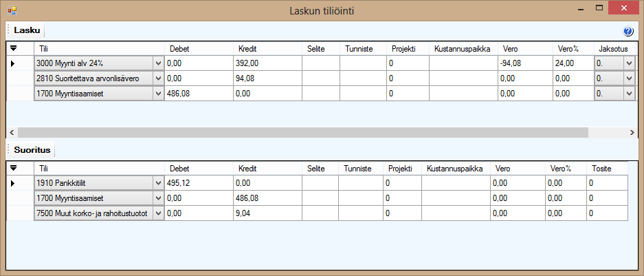Click the Kredit cell showing 392,00
This screenshot has height=276, width=644.
point(267,64)
